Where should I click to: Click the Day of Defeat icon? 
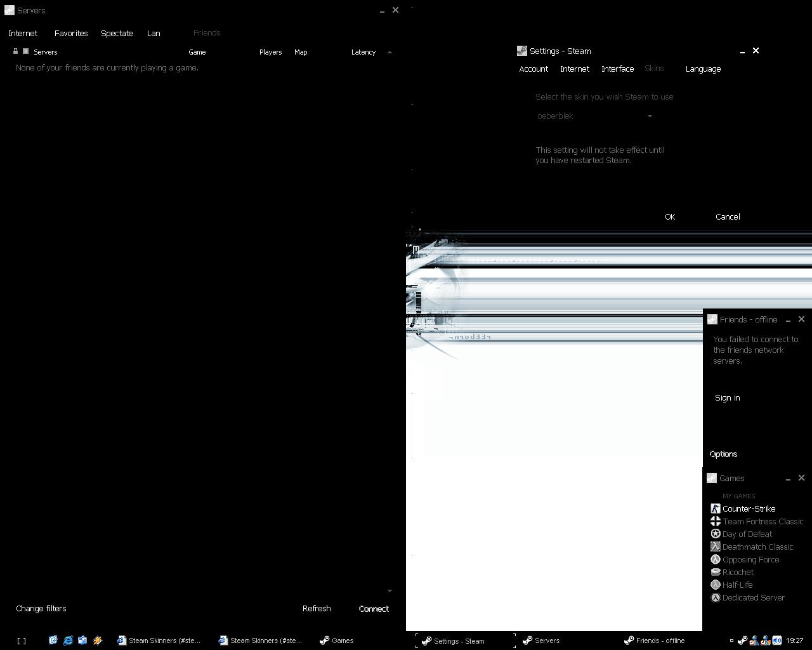(x=715, y=534)
